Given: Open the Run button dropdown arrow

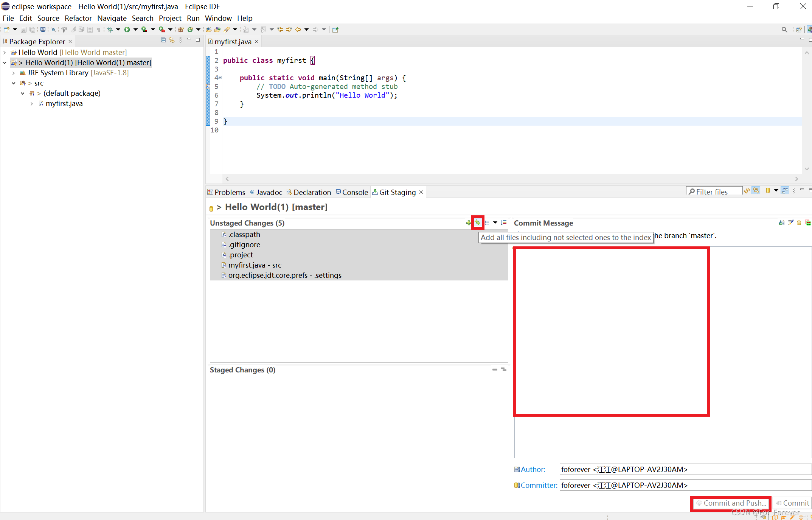Looking at the screenshot, I should click(135, 30).
